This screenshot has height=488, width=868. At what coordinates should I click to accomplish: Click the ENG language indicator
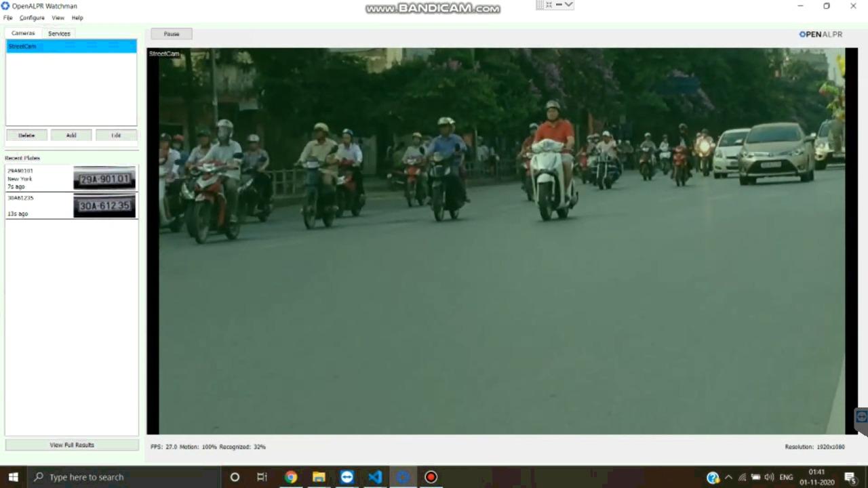point(786,477)
